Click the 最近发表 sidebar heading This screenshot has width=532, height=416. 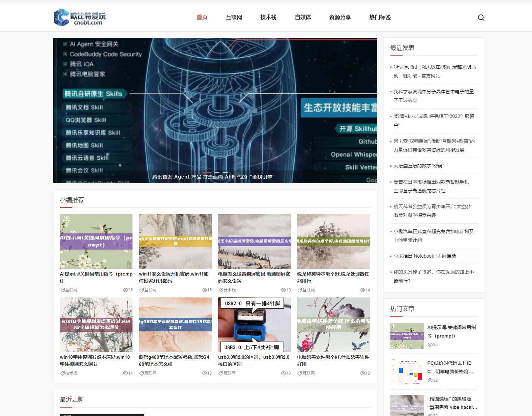pyautogui.click(x=403, y=47)
